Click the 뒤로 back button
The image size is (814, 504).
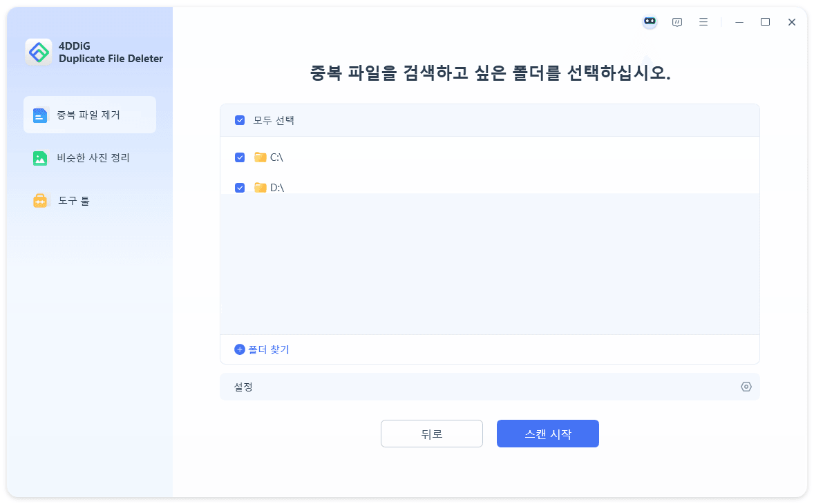(x=432, y=434)
